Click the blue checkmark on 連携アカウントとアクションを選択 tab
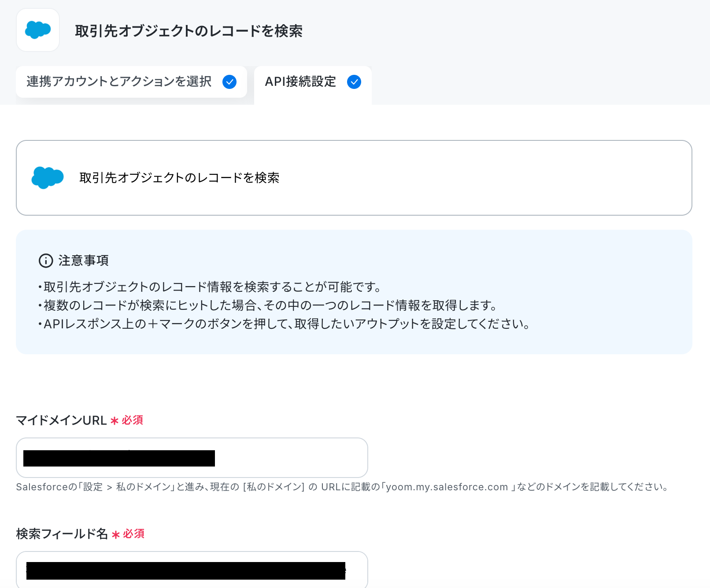 [x=229, y=82]
